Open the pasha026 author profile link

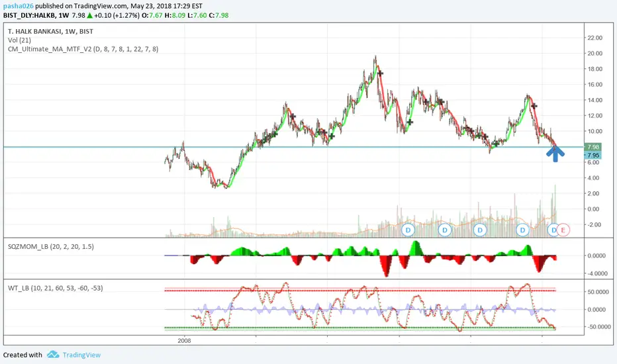[18, 6]
